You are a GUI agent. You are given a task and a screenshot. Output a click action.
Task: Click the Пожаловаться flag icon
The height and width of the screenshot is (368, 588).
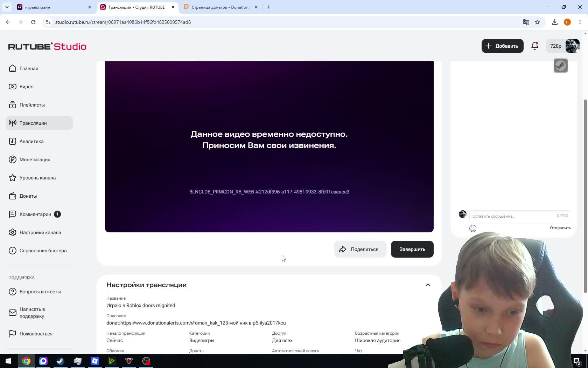[x=13, y=334]
